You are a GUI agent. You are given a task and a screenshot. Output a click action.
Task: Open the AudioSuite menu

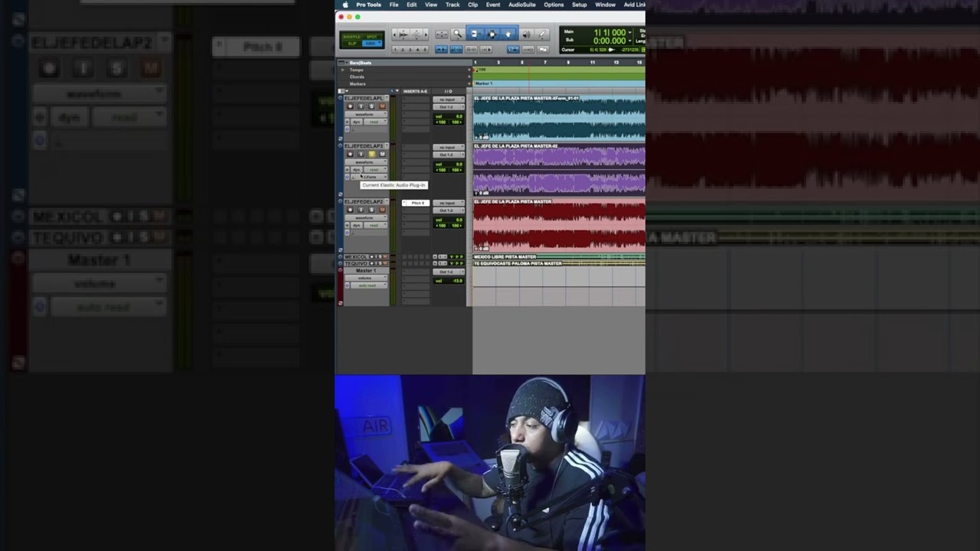(x=522, y=5)
